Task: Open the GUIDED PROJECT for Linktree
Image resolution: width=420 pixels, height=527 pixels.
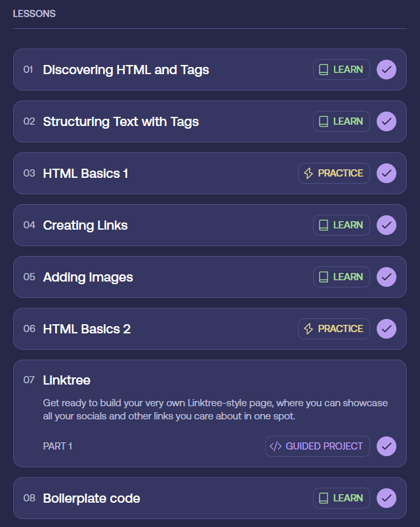Action: [318, 446]
